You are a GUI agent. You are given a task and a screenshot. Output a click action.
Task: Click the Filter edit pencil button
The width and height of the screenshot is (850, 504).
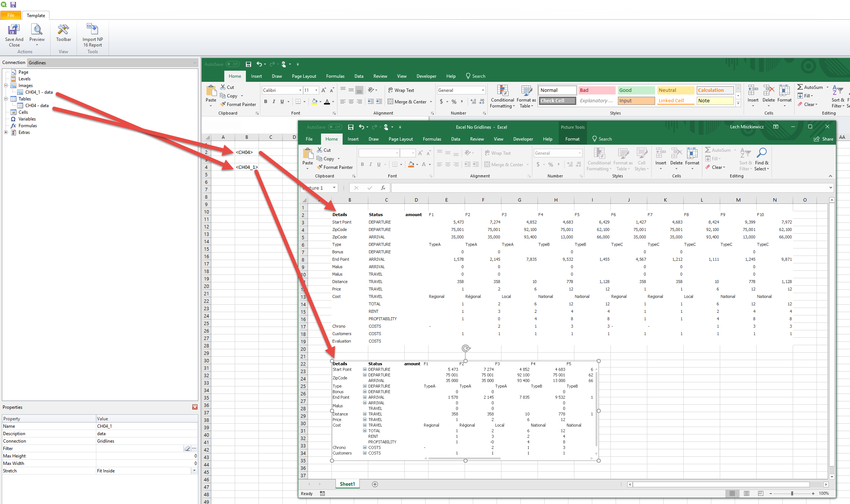187,448
